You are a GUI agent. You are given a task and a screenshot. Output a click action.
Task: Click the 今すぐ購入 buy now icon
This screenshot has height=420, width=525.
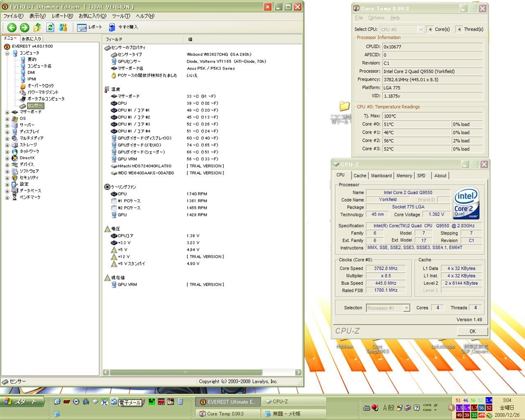point(112,27)
